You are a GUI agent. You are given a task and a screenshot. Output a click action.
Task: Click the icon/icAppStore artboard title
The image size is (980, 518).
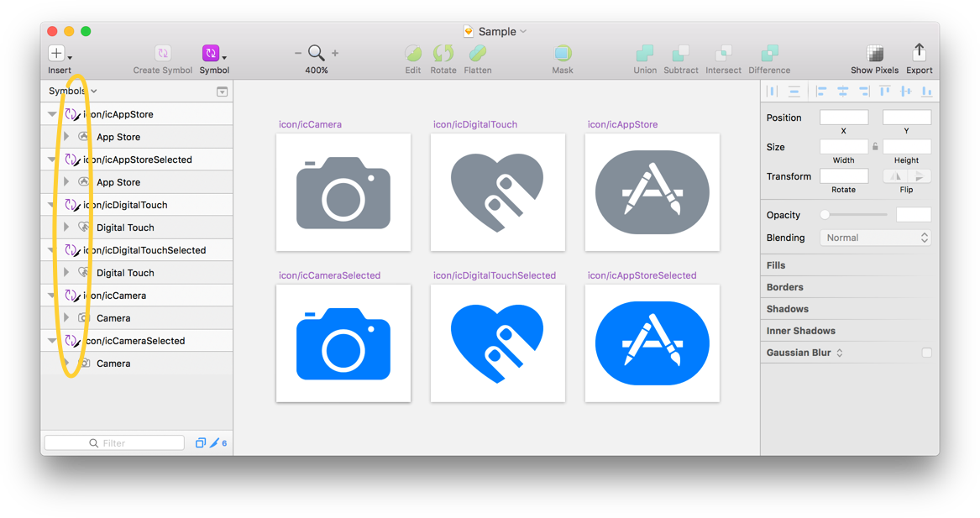(622, 124)
